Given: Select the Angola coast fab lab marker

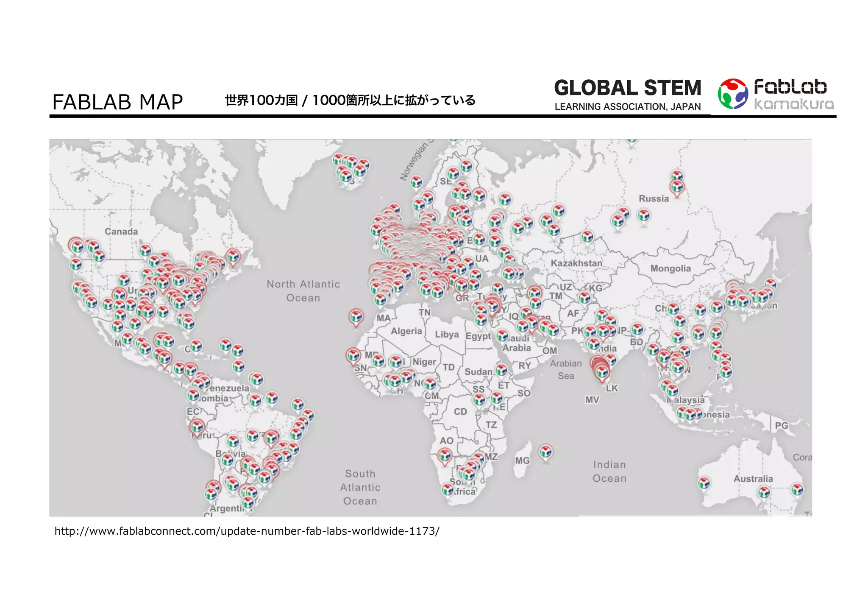Looking at the screenshot, I should coord(445,457).
